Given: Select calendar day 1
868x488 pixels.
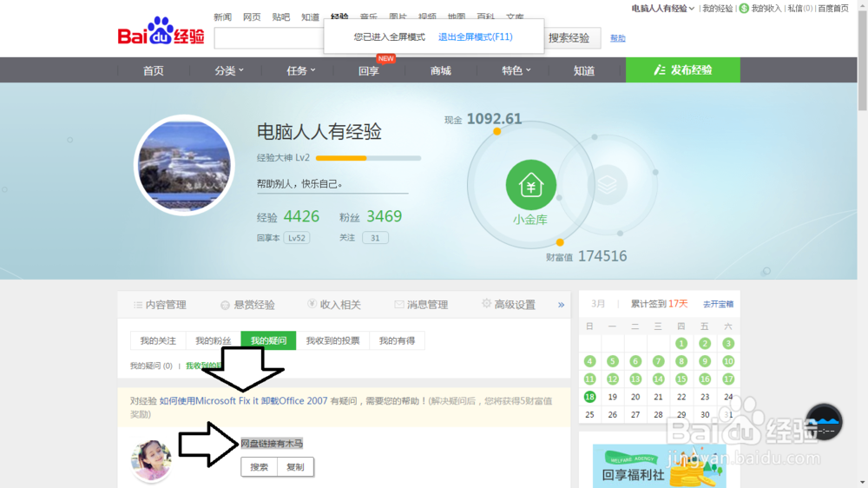Looking at the screenshot, I should 681,344.
